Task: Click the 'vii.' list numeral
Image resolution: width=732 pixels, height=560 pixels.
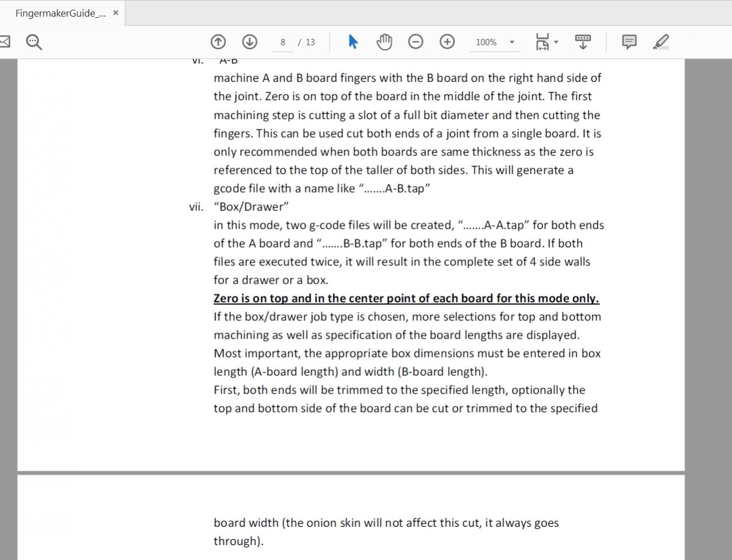Action: tap(196, 207)
